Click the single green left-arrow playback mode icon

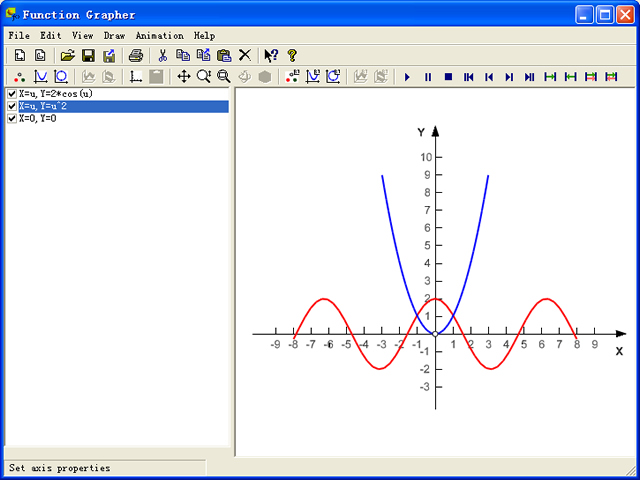pyautogui.click(x=570, y=76)
